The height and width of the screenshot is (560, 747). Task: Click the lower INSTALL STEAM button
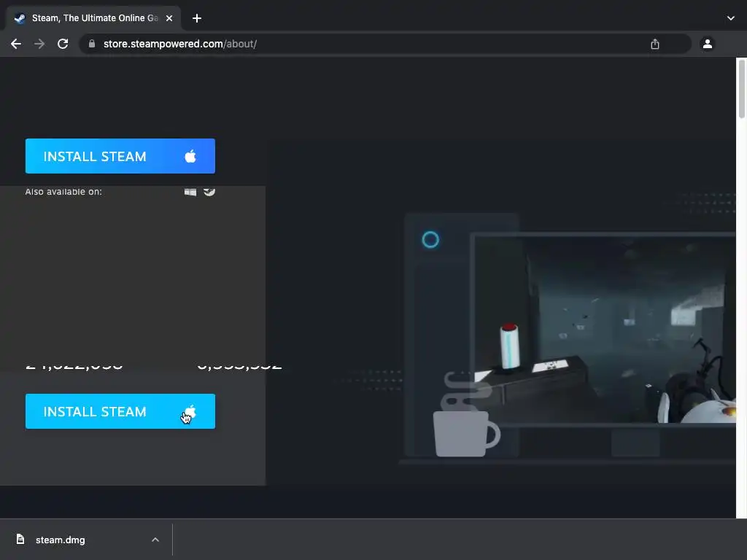pyautogui.click(x=120, y=411)
